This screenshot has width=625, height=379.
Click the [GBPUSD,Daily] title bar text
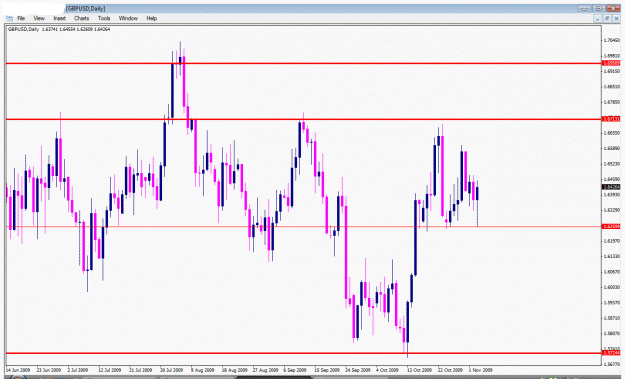click(86, 8)
